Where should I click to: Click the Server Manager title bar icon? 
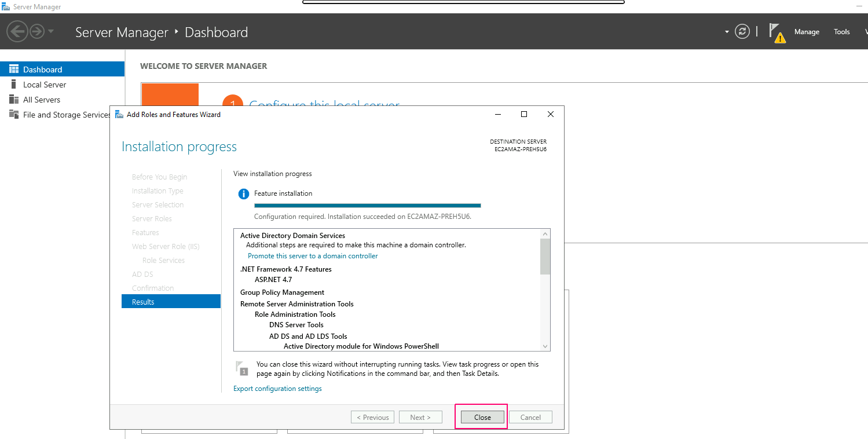6,6
